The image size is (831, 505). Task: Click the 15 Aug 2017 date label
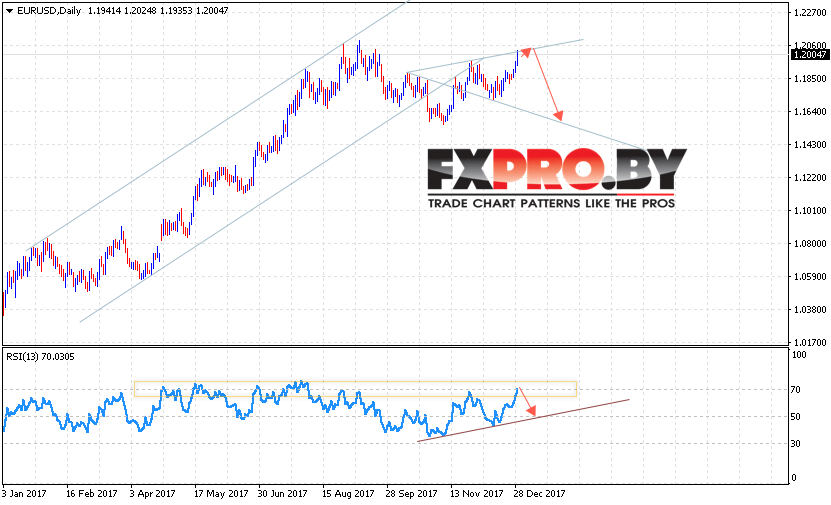tap(348, 494)
